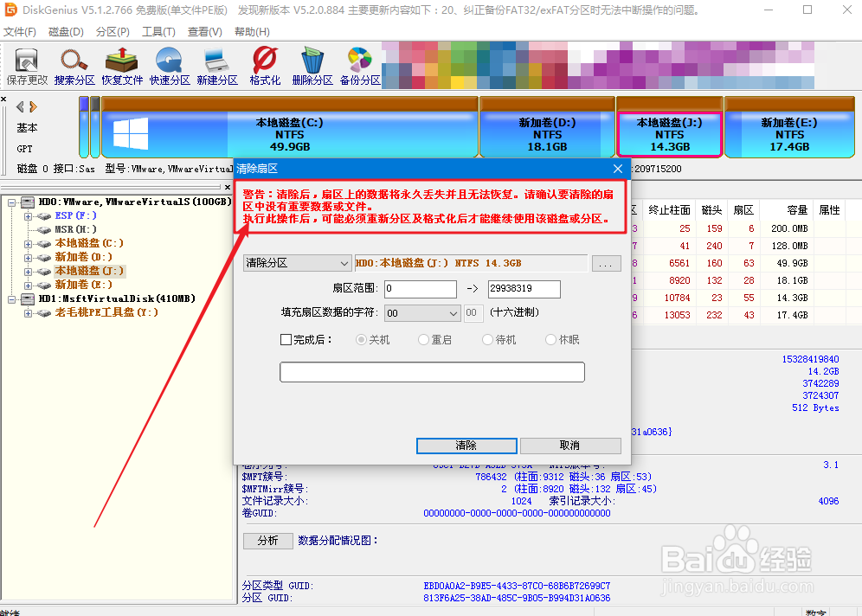862x616 pixels.
Task: Choose the 重启 radio option
Action: pos(423,339)
